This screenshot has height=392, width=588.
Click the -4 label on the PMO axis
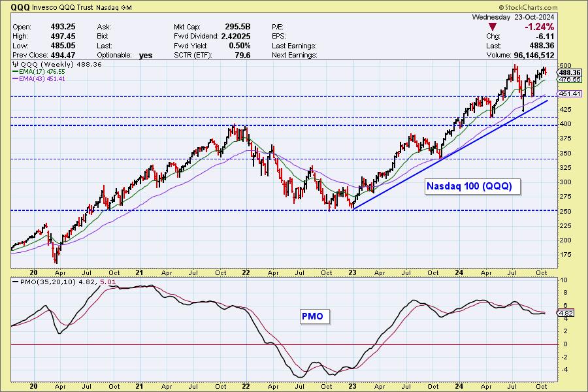564,370
